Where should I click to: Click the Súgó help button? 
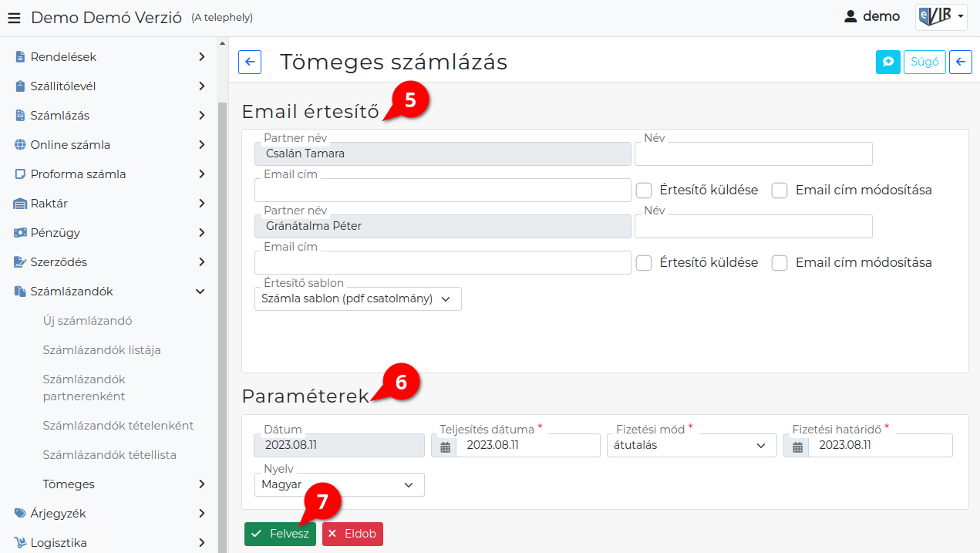[x=924, y=62]
